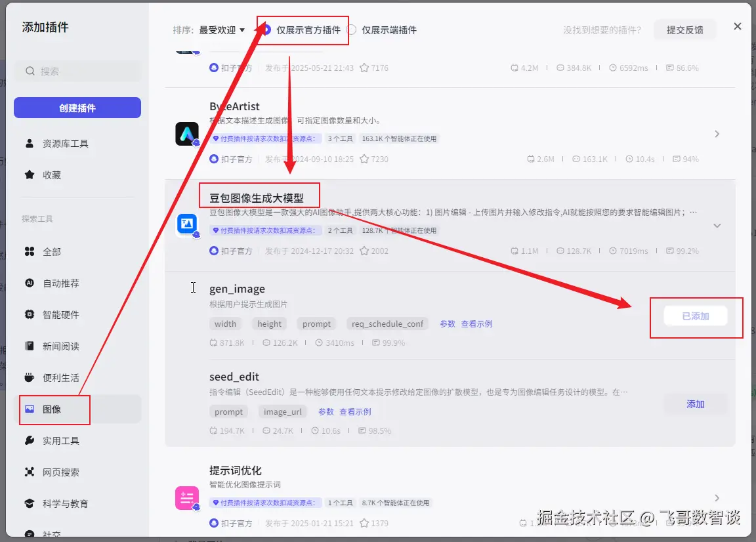The height and width of the screenshot is (542, 756).
Task: Click the 科学与教育 graduation cap icon
Action: (x=30, y=503)
